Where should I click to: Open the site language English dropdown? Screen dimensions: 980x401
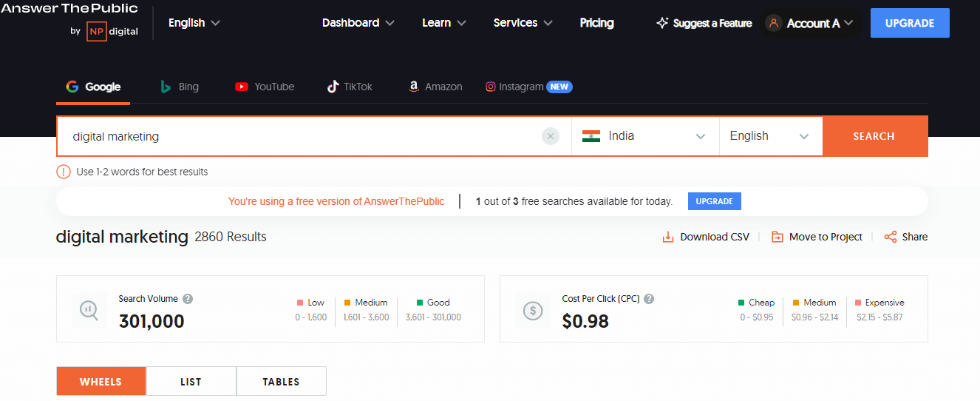click(194, 23)
